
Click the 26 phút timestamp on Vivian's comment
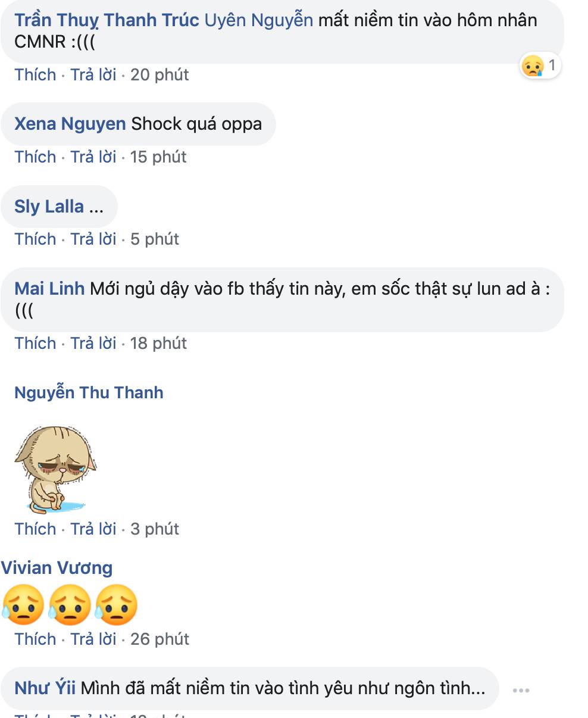159,639
